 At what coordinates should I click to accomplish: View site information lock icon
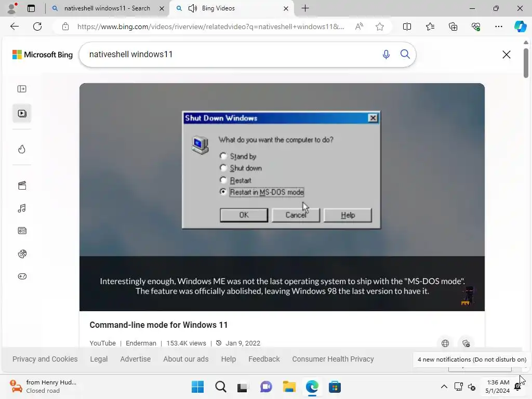(x=65, y=26)
